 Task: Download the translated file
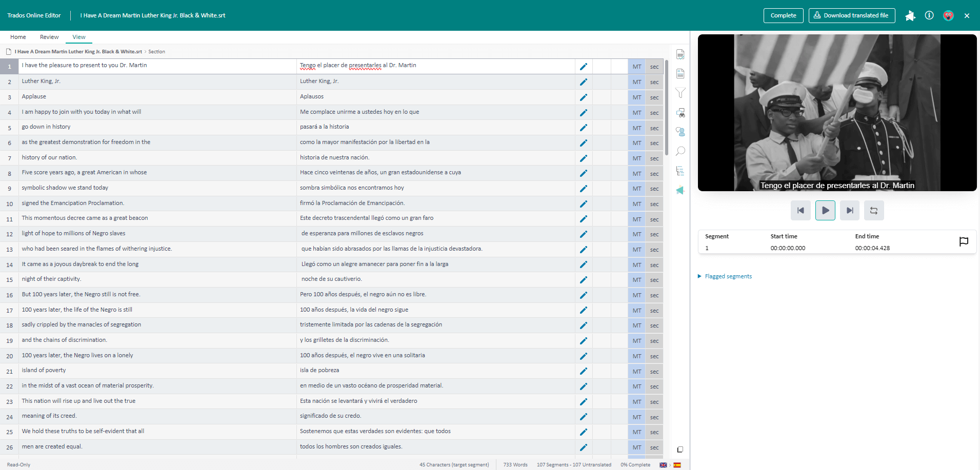pos(851,15)
